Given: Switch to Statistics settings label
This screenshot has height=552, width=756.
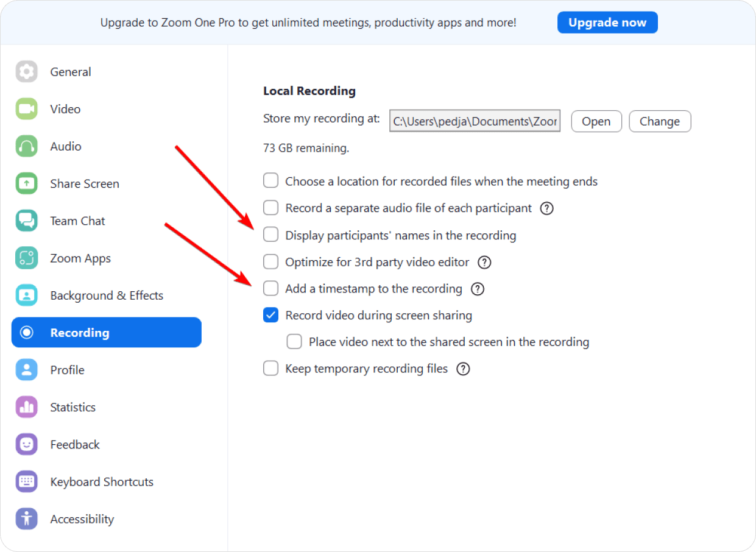Looking at the screenshot, I should pyautogui.click(x=73, y=407).
